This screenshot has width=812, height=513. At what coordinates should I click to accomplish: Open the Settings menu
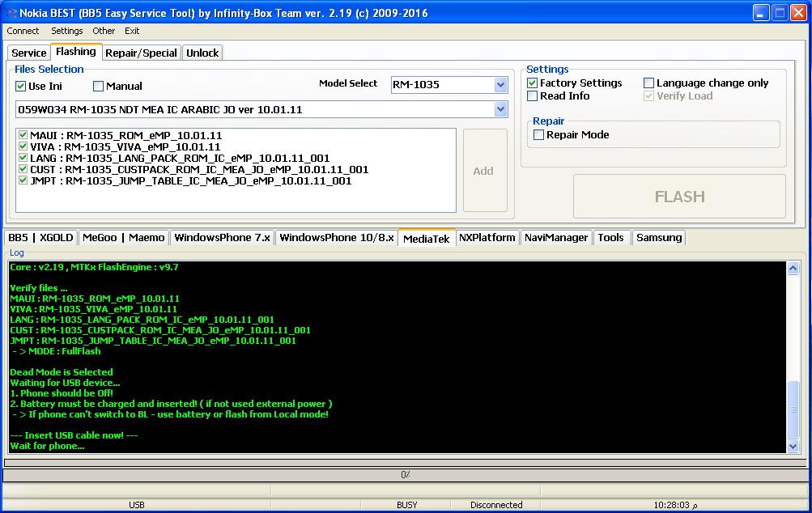click(67, 31)
